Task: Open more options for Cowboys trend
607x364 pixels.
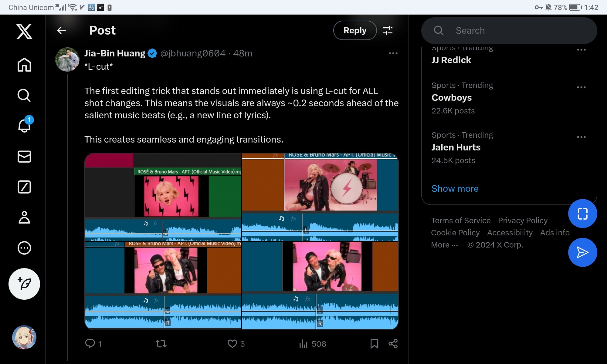Action: [x=581, y=87]
